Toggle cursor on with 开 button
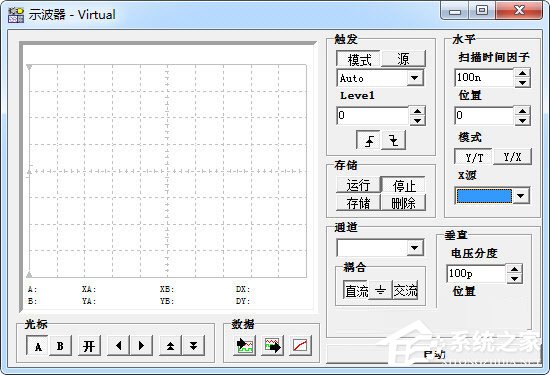The image size is (550, 375). point(89,346)
